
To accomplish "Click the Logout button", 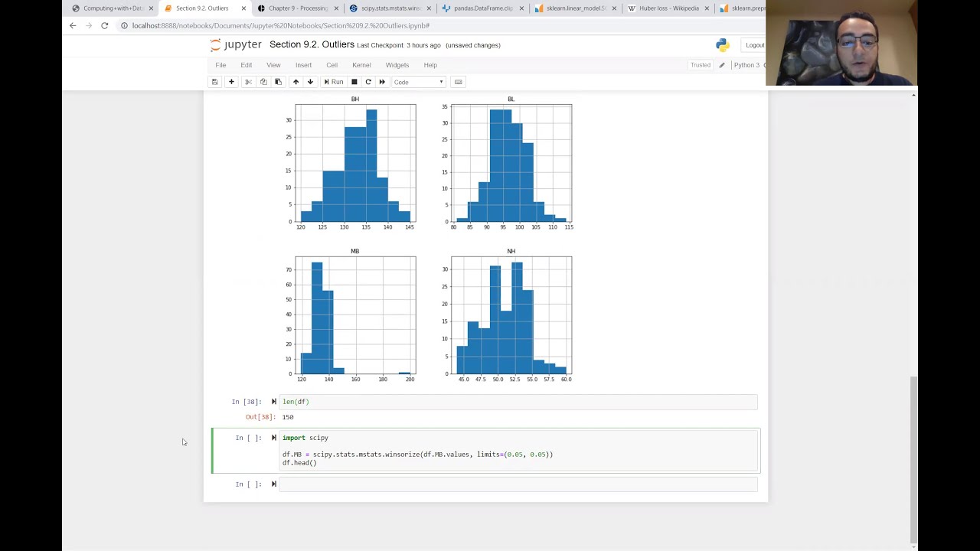I will 755,45.
